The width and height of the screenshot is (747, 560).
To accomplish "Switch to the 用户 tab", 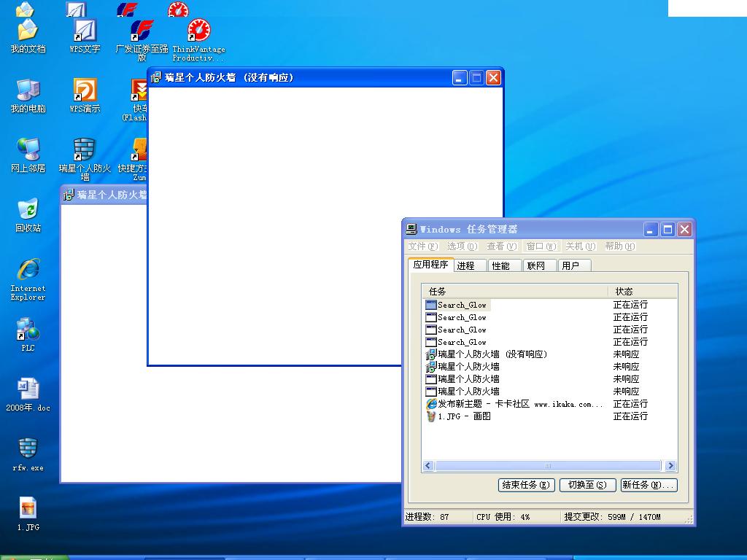I will point(575,265).
